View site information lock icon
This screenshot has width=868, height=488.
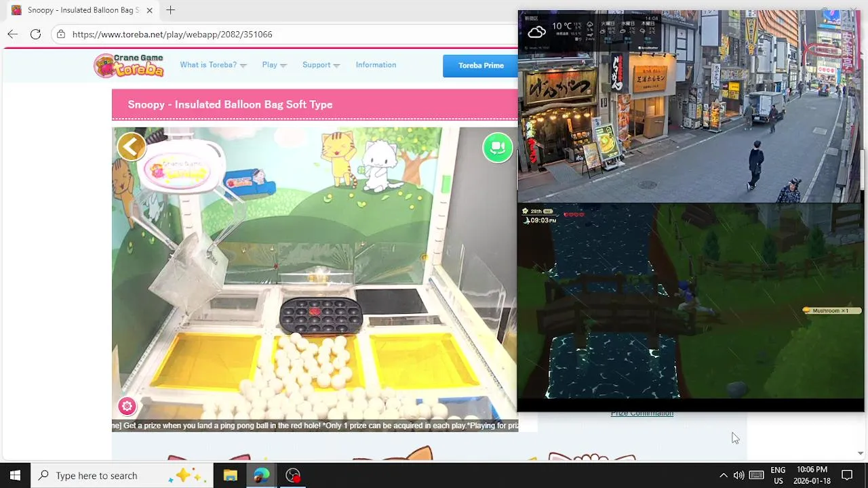(61, 34)
